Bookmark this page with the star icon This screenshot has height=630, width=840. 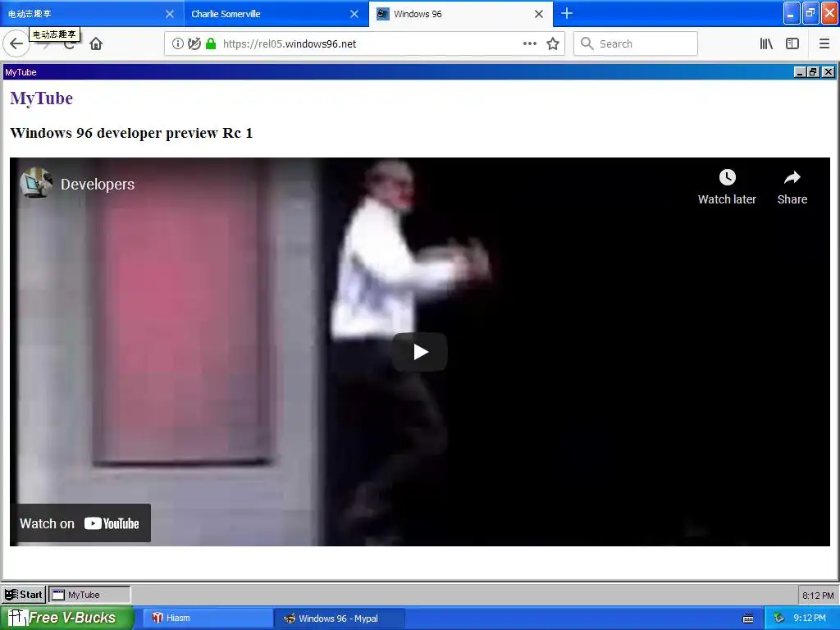click(553, 44)
